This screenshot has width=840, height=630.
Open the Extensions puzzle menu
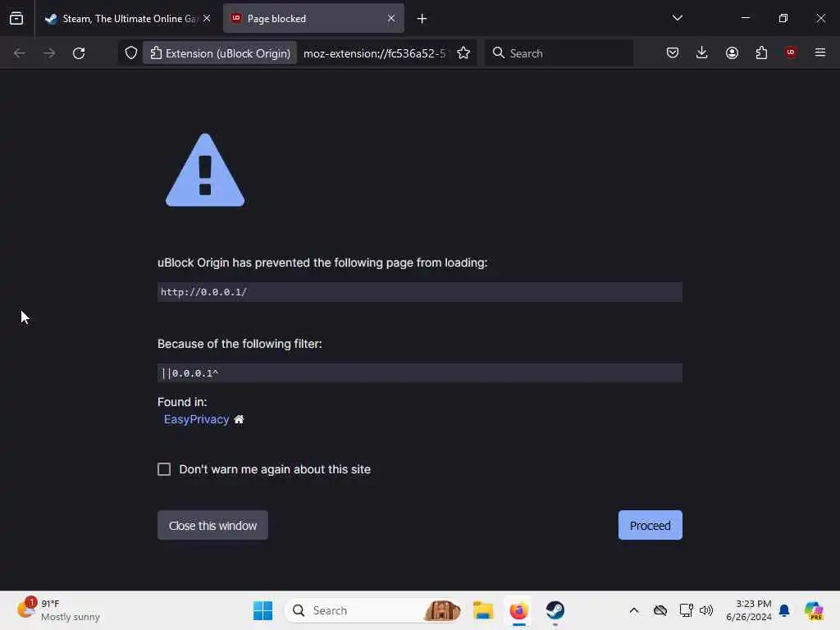[761, 52]
